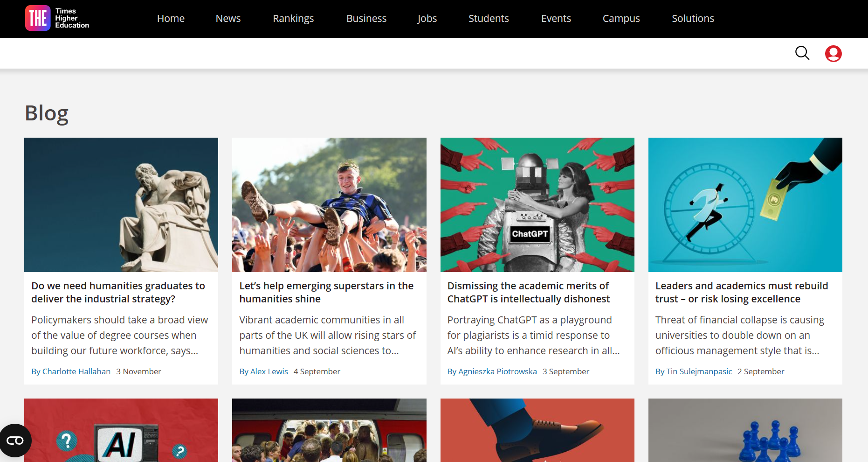Open the Jobs navigation item
Image resolution: width=868 pixels, height=462 pixels.
[x=427, y=19]
